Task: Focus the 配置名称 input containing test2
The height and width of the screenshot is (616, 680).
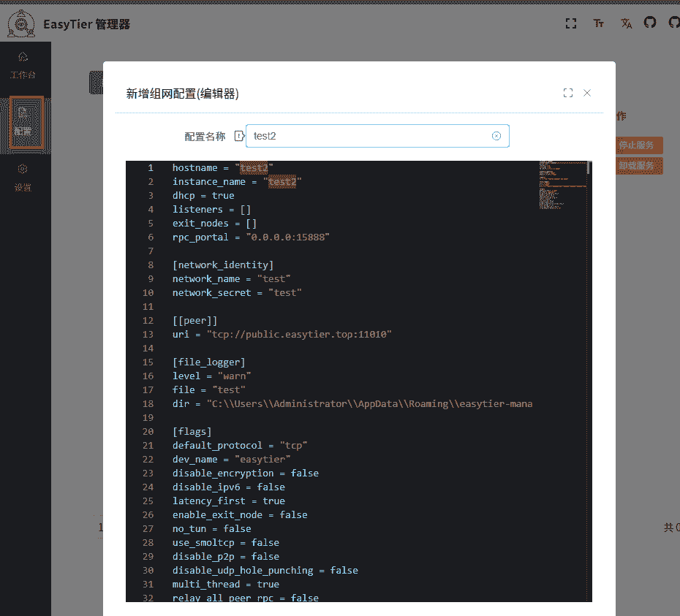Action: (x=369, y=136)
